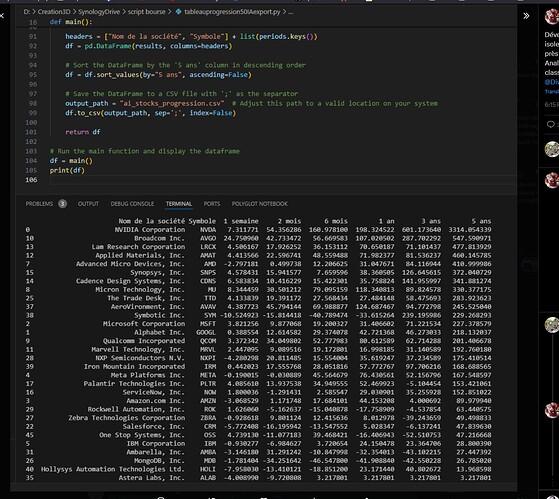Click 'ai_stocks_progression.csv' string in code

point(172,103)
